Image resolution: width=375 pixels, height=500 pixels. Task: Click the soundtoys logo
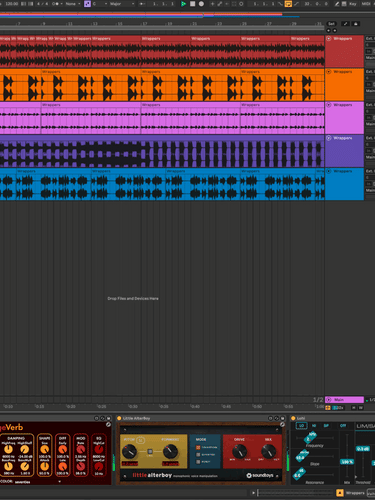pos(260,475)
